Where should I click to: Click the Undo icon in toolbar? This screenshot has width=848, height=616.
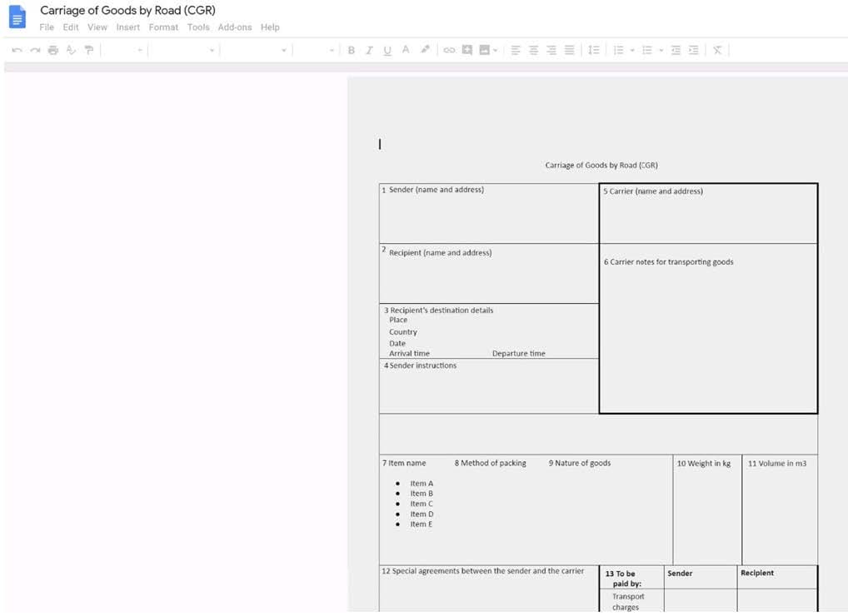point(17,51)
